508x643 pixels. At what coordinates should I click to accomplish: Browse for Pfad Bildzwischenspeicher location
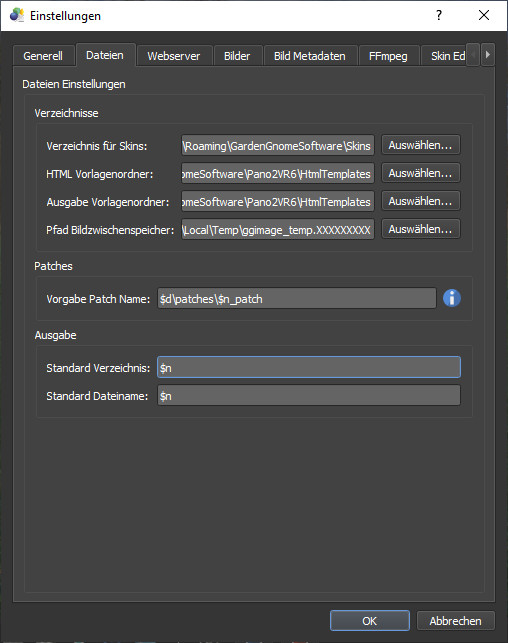tap(420, 229)
